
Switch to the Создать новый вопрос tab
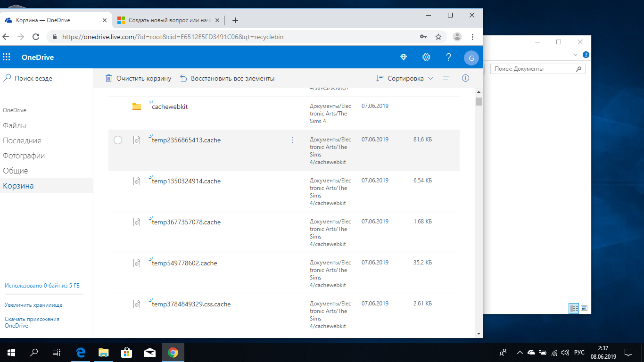coord(168,20)
